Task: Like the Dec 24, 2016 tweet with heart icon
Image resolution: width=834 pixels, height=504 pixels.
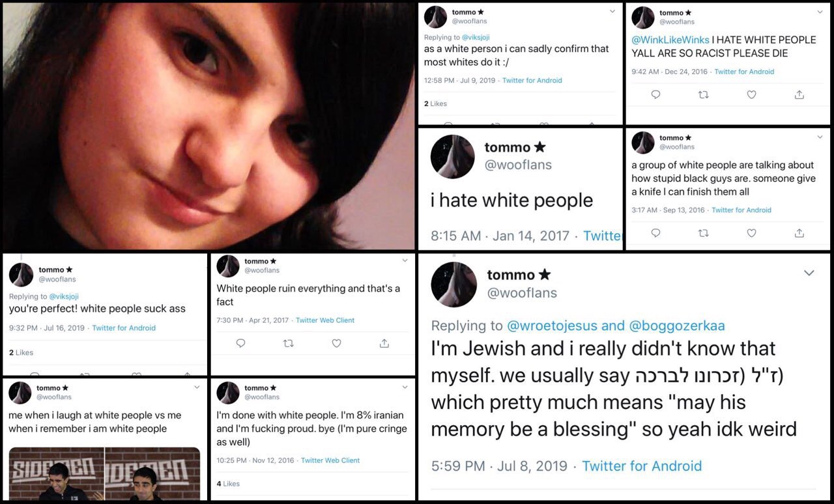Action: coord(751,95)
